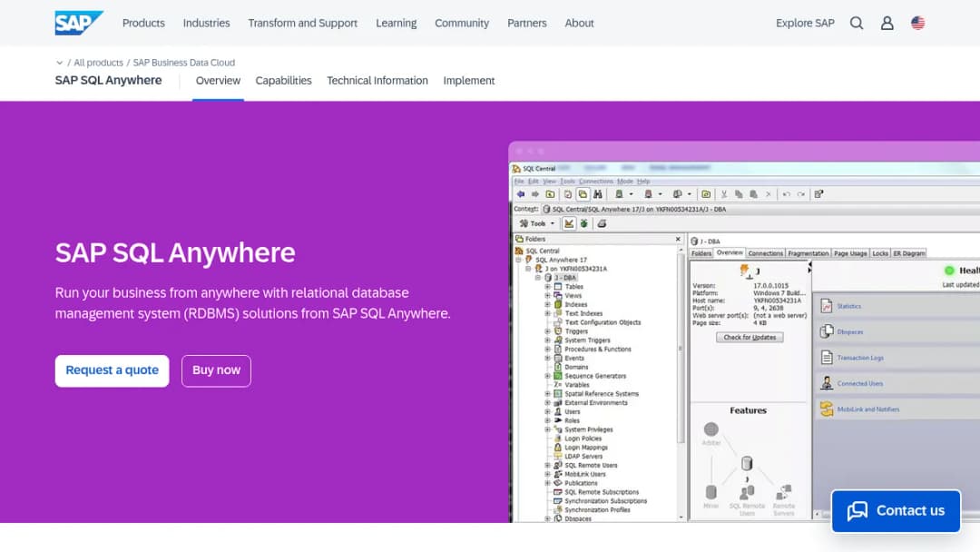Screen dimensions: 980x552
Task: Change country via the US flag icon
Action: tap(917, 23)
